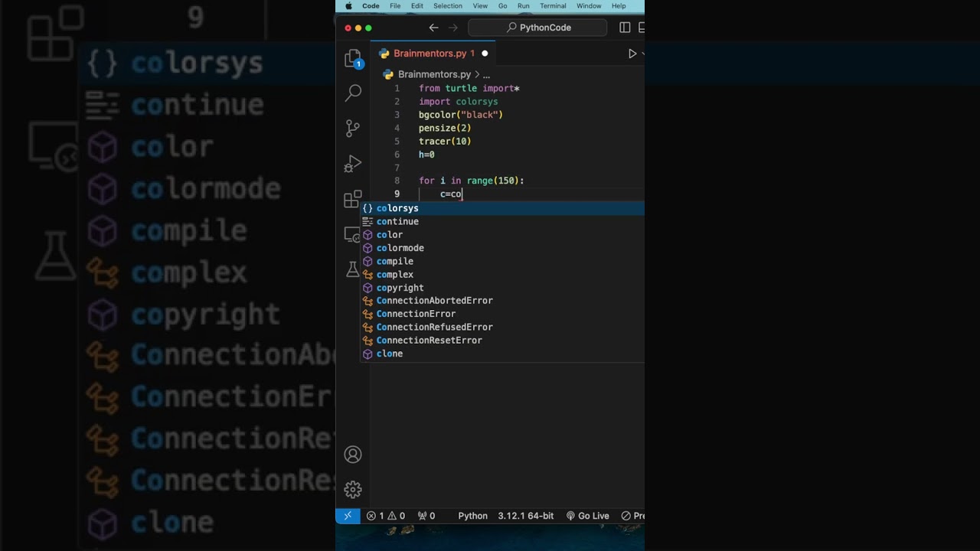Open the Run menu
The height and width of the screenshot is (551, 980).
(x=524, y=6)
